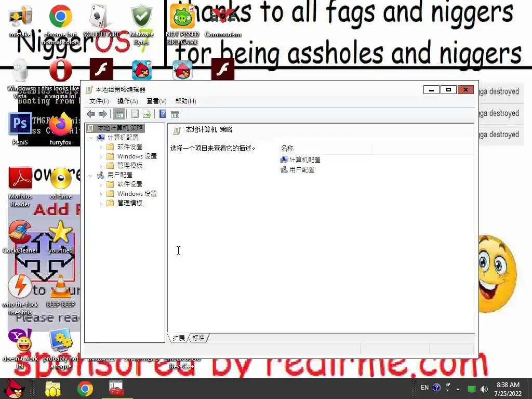Toggle the show/hide action pane toolbar icon

[175, 114]
